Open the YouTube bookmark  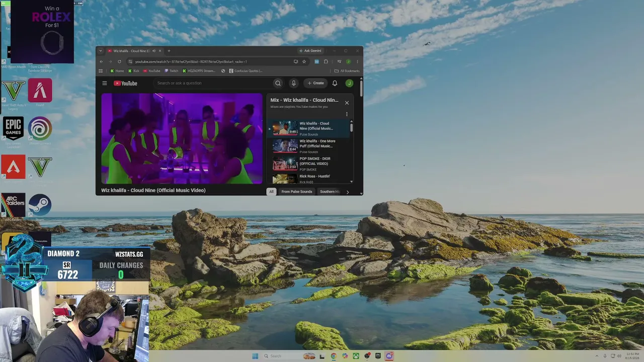pos(152,71)
